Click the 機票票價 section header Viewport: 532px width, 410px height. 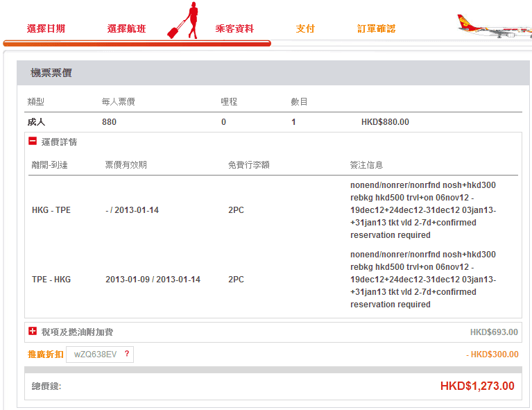(51, 73)
